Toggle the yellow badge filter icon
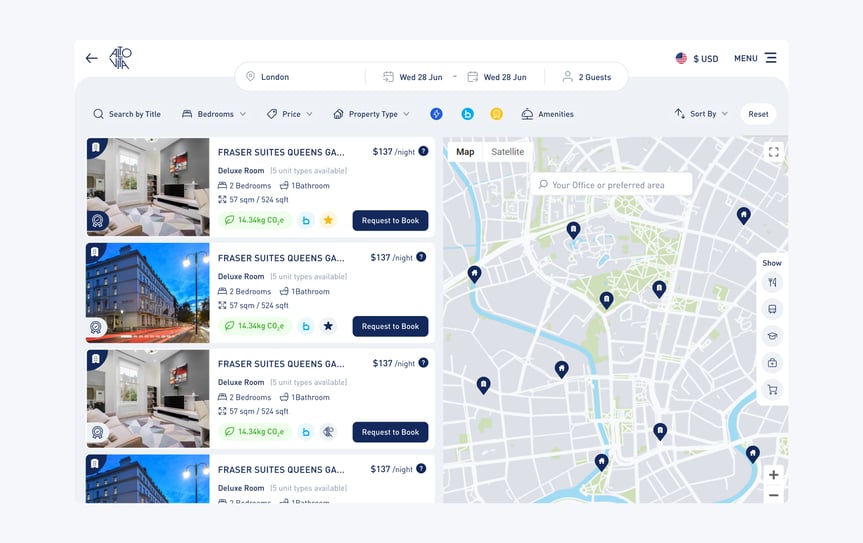This screenshot has height=543, width=863. 497,114
